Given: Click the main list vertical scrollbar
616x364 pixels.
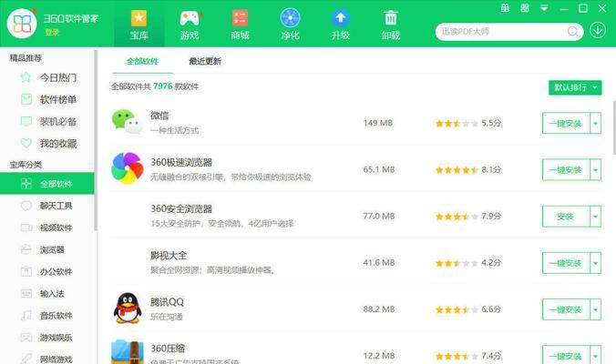Looking at the screenshot, I should click(x=614, y=127).
